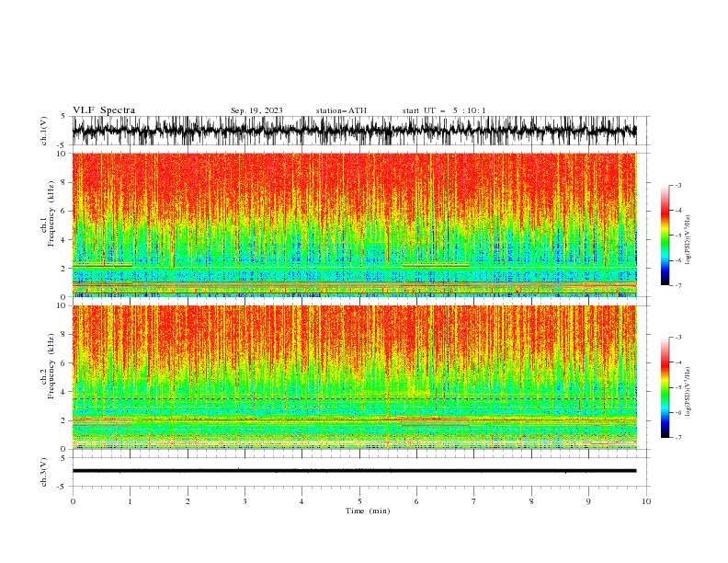The width and height of the screenshot is (728, 563).
Task: Click the time axis tick label '10'
Action: coord(646,501)
